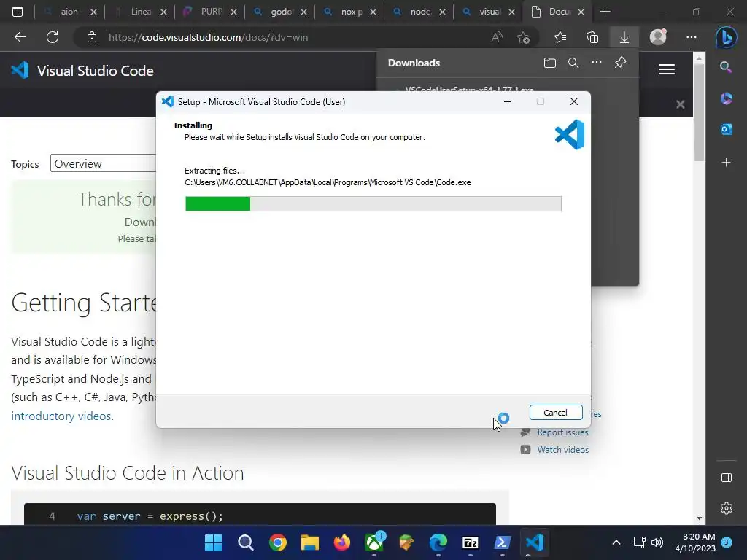Click the installation progress bar
747x560 pixels.
click(x=373, y=203)
